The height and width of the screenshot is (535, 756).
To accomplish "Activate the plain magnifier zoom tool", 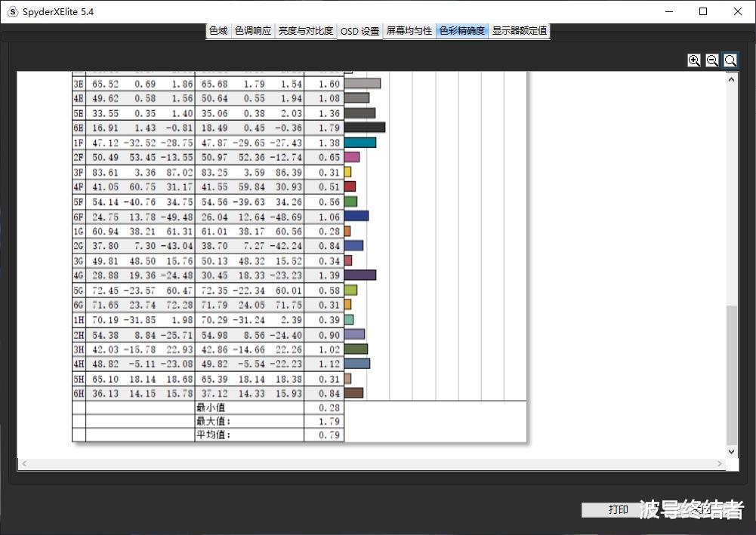I will click(730, 60).
